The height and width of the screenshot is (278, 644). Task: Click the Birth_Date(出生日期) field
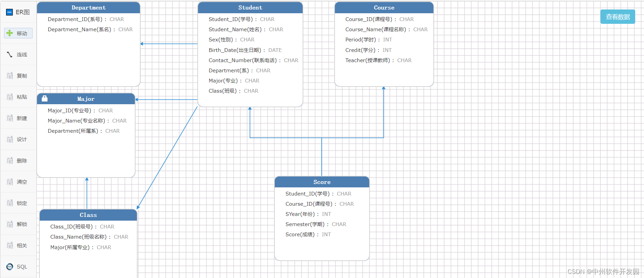[245, 50]
